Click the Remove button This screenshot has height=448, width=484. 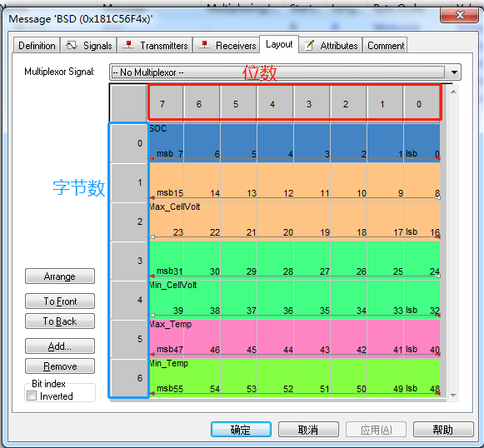(60, 366)
